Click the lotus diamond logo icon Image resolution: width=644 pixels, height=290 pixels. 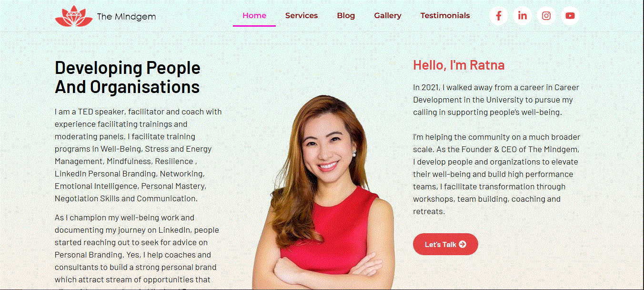73,16
